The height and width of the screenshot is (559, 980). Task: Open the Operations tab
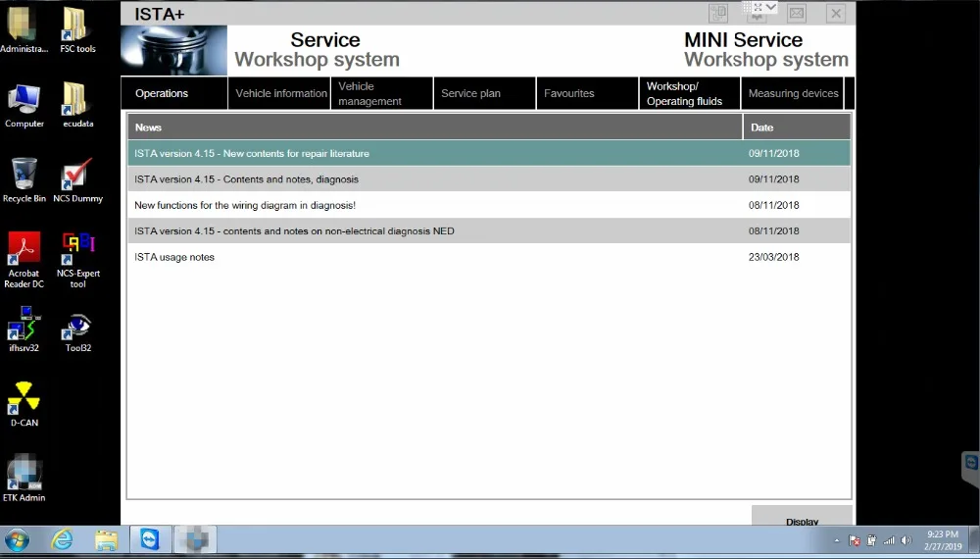coord(174,93)
